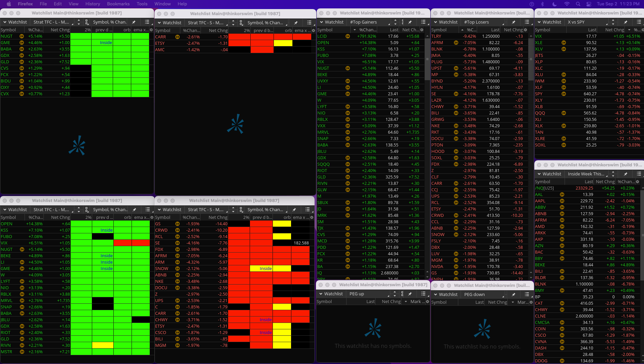
Task: Toggle pin in PEG up window
Action: click(410, 294)
